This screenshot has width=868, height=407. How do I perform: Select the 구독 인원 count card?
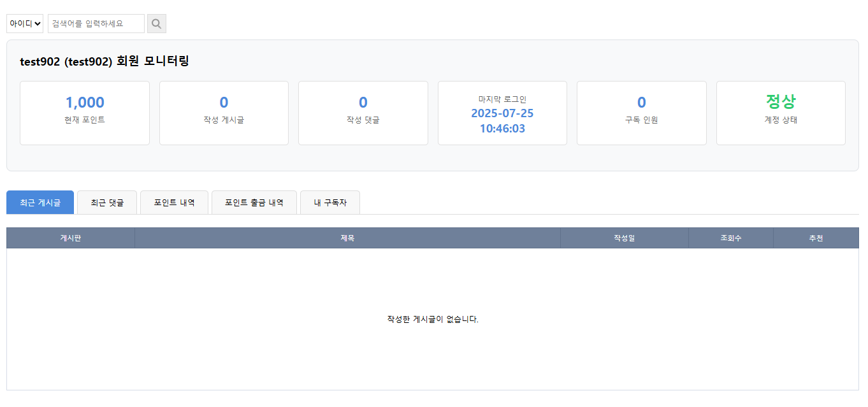click(x=641, y=113)
